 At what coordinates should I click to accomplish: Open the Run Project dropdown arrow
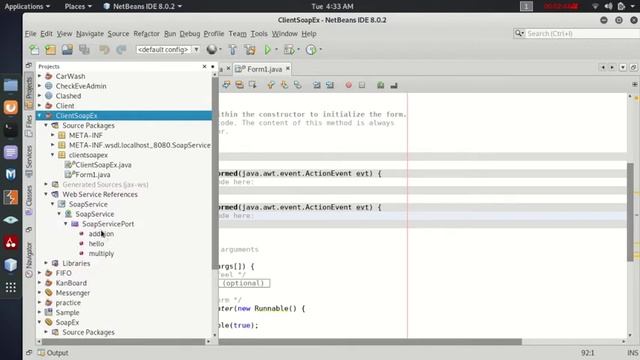point(276,50)
